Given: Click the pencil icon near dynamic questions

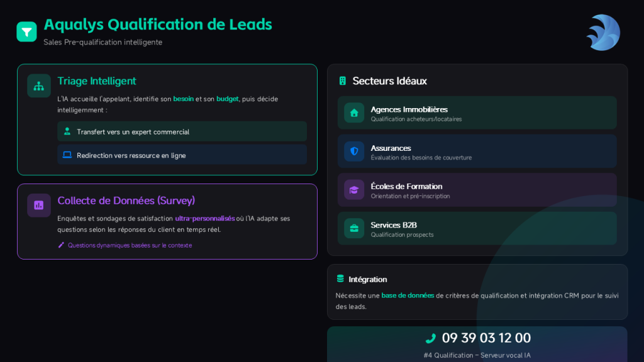Looking at the screenshot, I should pos(61,245).
